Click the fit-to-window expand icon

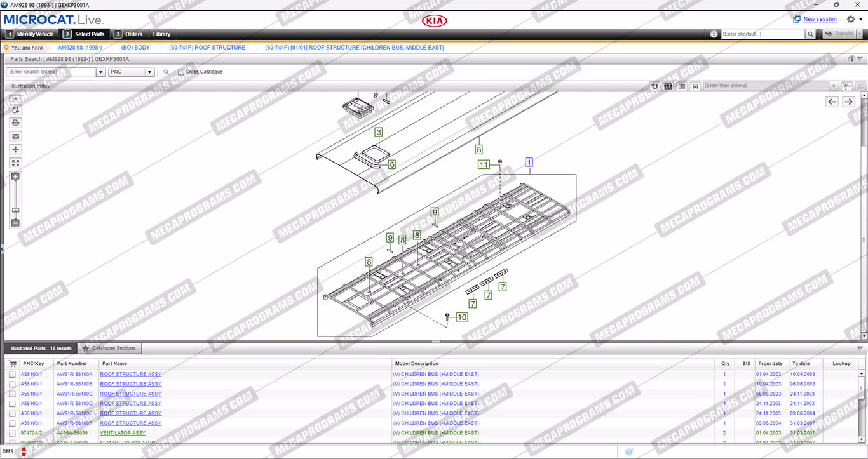pyautogui.click(x=16, y=163)
